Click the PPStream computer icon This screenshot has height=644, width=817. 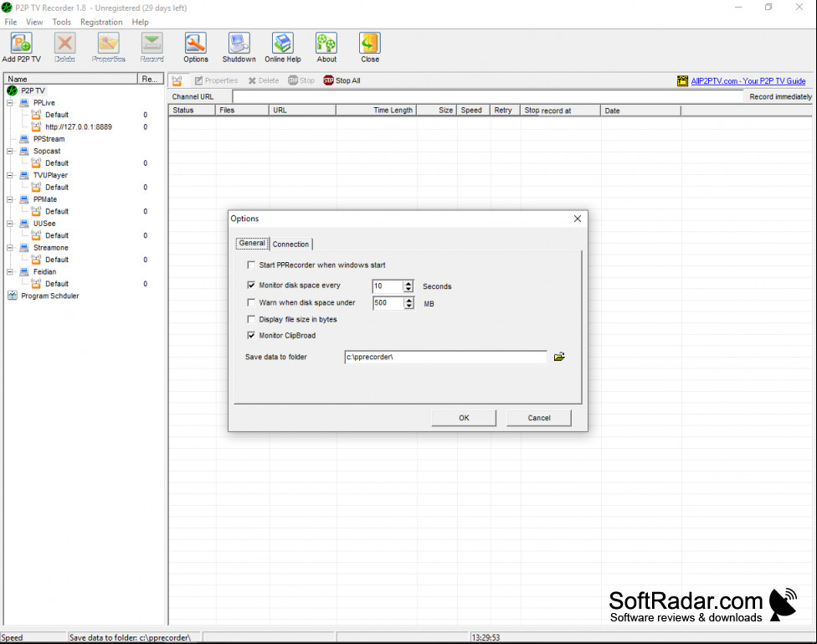[x=24, y=139]
